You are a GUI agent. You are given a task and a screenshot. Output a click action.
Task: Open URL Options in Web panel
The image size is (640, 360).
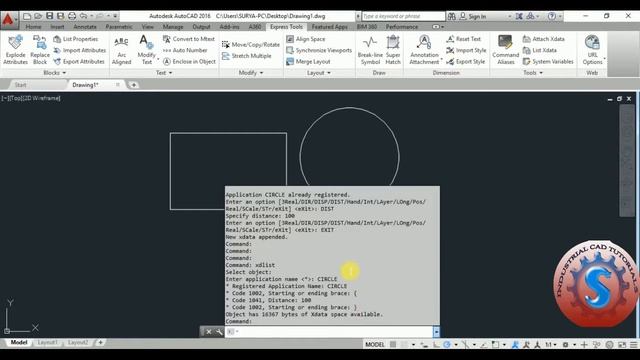pos(592,50)
